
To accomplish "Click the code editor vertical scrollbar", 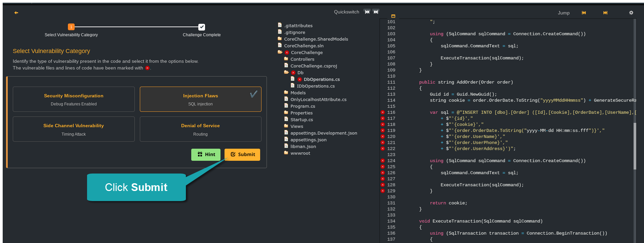I will [635, 146].
